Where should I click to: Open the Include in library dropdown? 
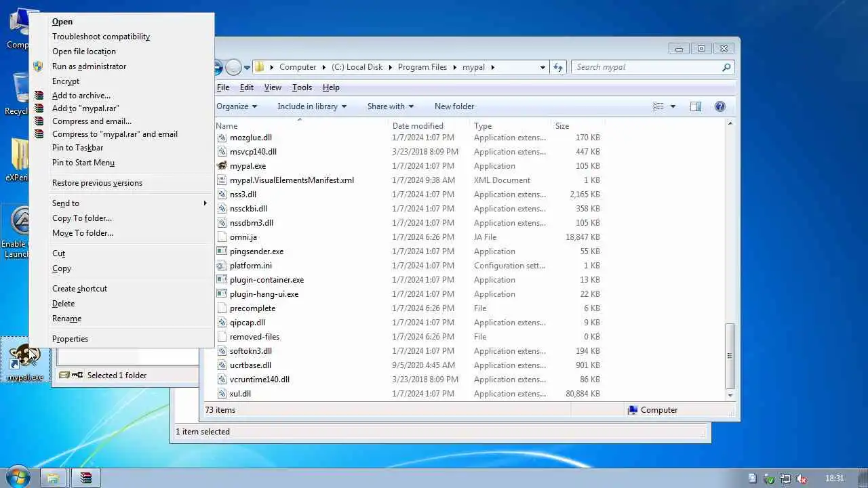click(x=312, y=106)
